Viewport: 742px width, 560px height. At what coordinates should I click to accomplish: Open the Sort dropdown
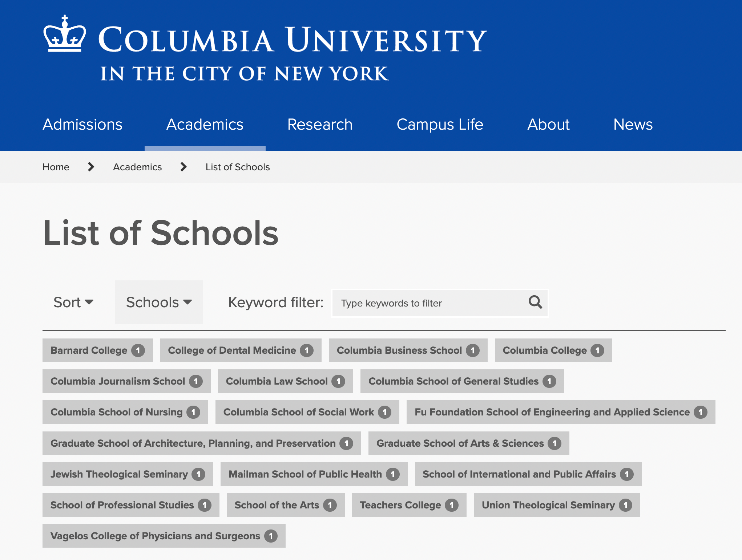(x=73, y=302)
